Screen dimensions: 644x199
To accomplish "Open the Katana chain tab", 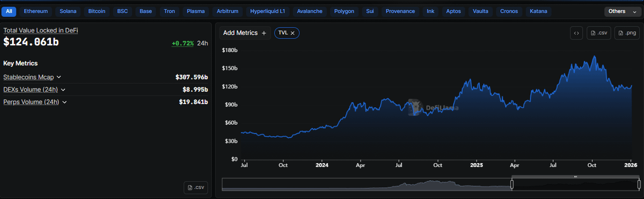I will [x=538, y=11].
